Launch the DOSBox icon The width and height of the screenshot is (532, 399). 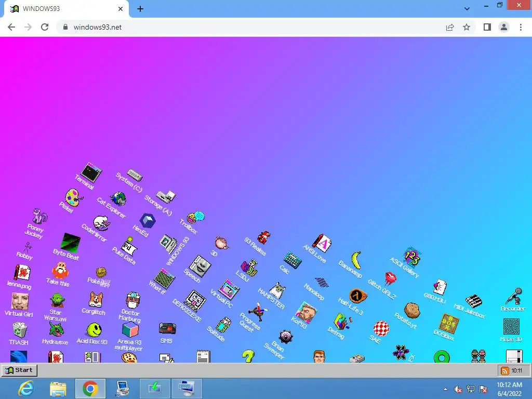(x=449, y=323)
